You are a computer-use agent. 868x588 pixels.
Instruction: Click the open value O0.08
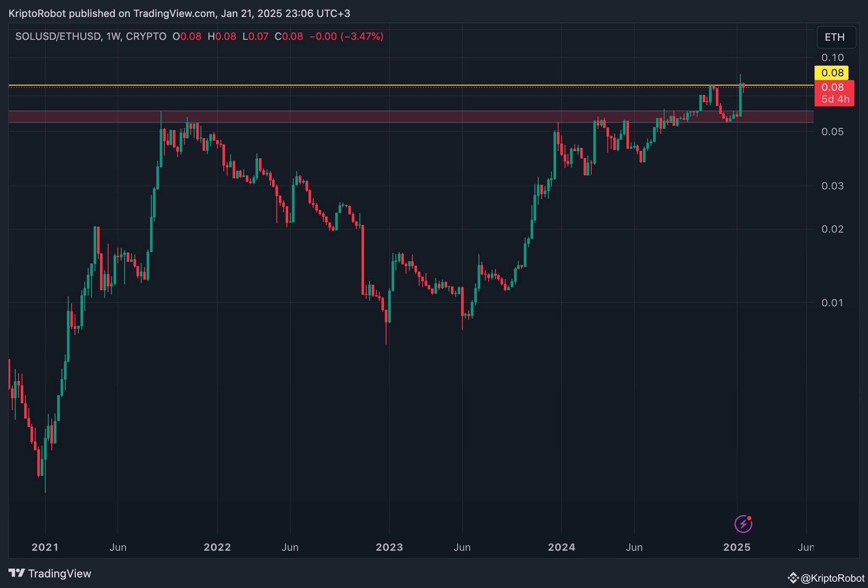pyautogui.click(x=187, y=36)
